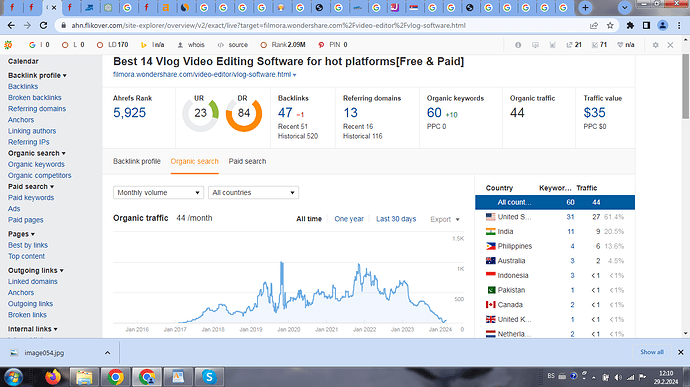Bookmark this page with the star icon
690x387 pixels.
click(x=610, y=26)
